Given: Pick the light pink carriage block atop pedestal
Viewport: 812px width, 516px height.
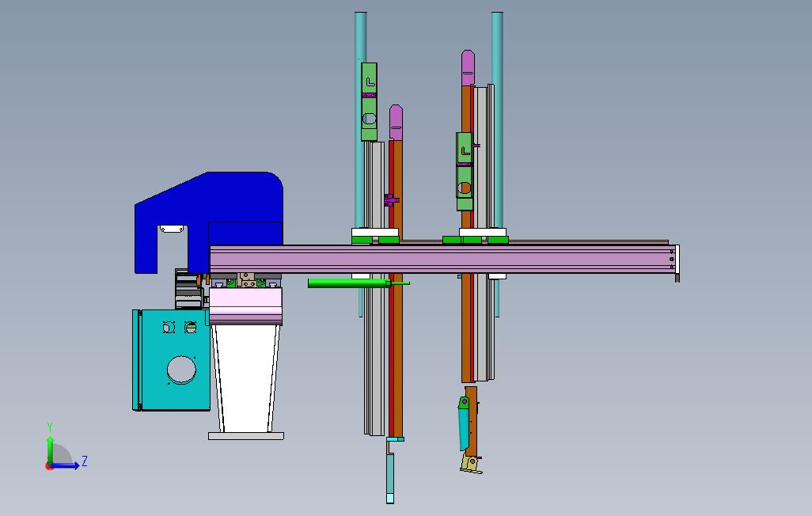Looking at the screenshot, I should [x=245, y=306].
